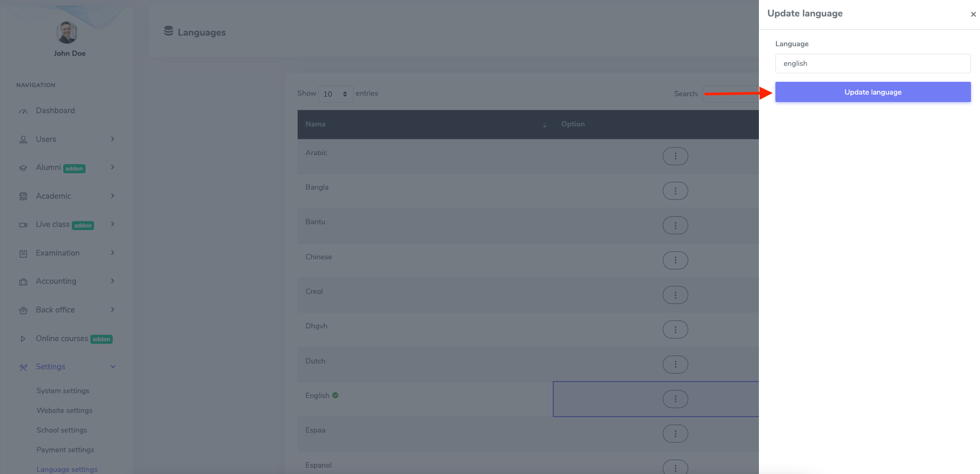Open Website settings link

coord(64,410)
